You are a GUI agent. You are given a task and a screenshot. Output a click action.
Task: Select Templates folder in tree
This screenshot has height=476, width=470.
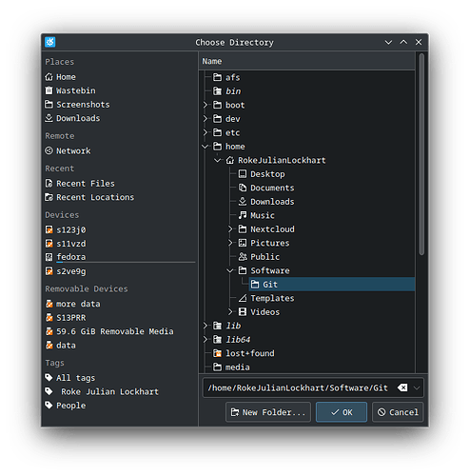(266, 298)
